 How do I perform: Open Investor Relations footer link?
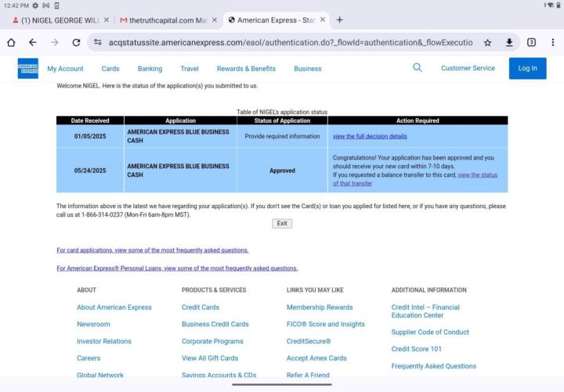coord(104,341)
